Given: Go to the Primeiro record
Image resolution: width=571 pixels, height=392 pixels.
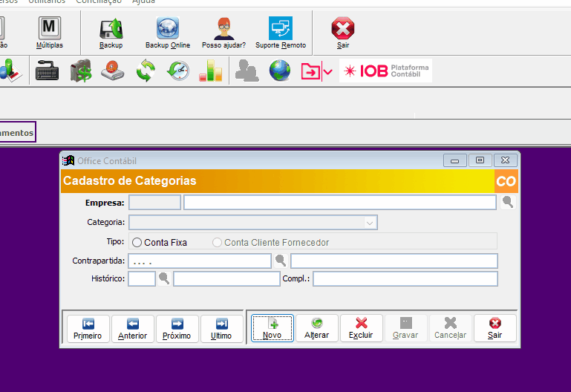Looking at the screenshot, I should [x=88, y=329].
